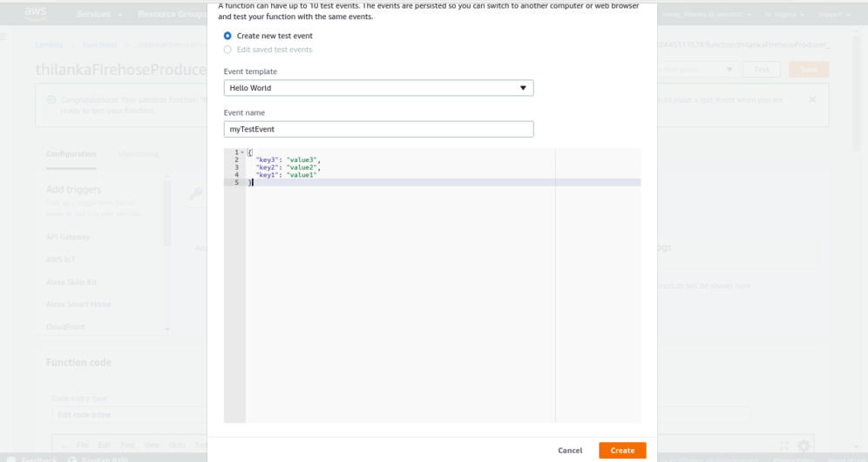
Task: Switch to the Configuration tab
Action: pos(71,154)
